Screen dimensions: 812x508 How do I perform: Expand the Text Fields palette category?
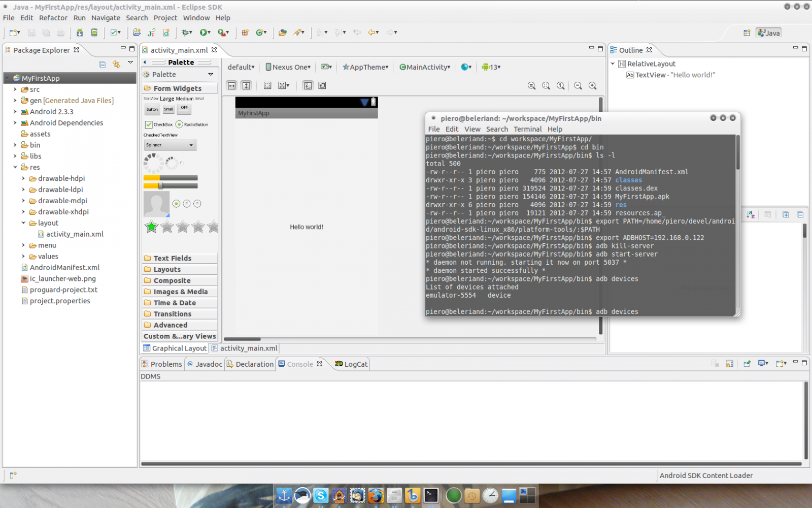(x=173, y=258)
